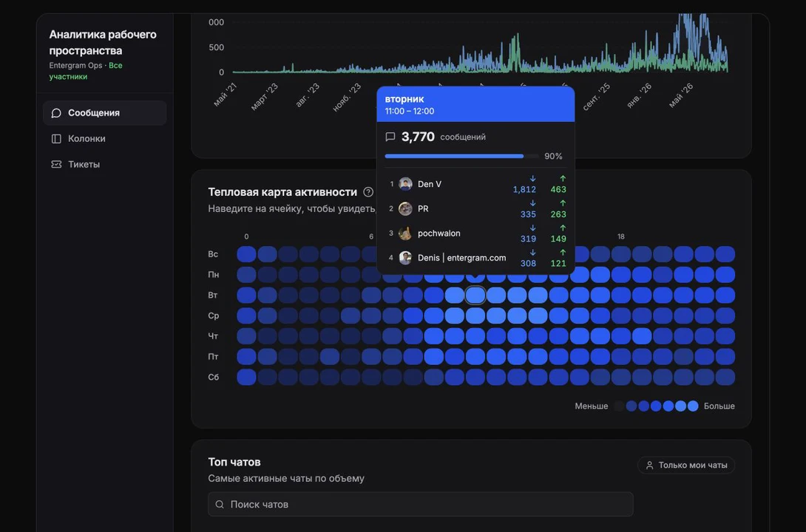This screenshot has width=806, height=532.
Task: Click outgoing count 463 for Den V
Action: point(558,189)
